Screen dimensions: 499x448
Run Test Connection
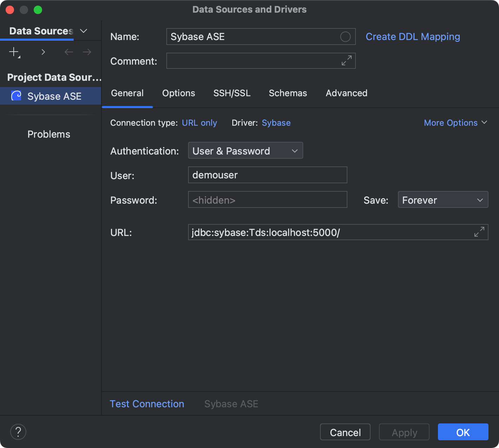tap(147, 404)
